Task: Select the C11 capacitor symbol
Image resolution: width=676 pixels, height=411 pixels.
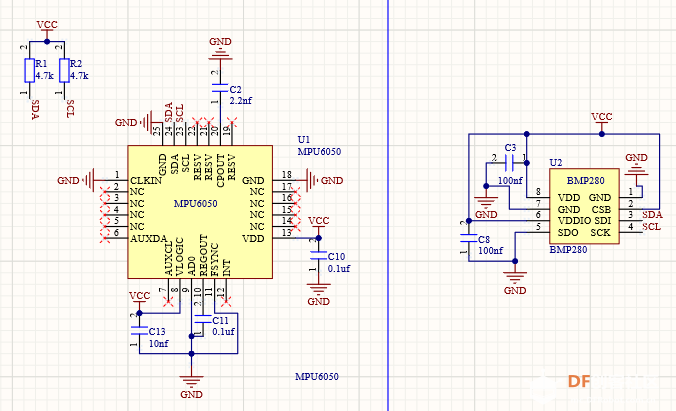Action: pyautogui.click(x=203, y=320)
